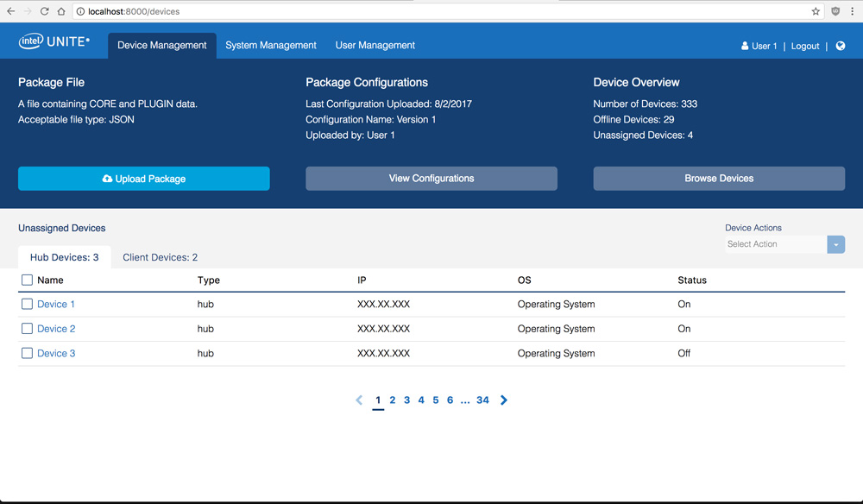Check the Device 1 checkbox

tap(27, 305)
